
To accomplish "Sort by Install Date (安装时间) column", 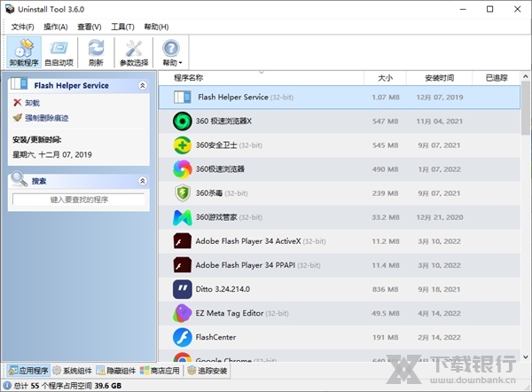I will 439,78.
